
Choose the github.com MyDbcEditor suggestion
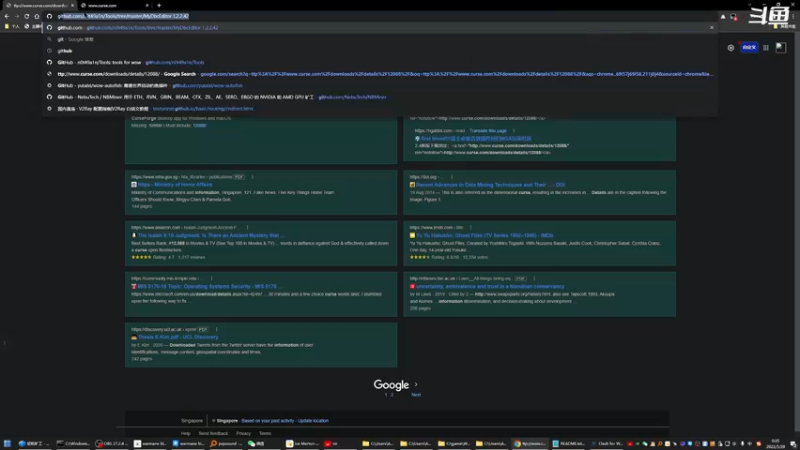coord(380,28)
